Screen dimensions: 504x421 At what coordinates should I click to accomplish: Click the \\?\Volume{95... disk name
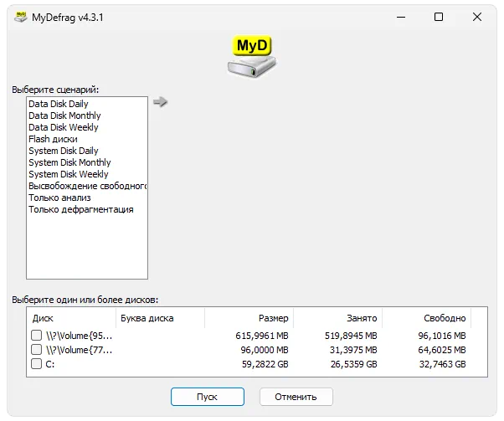(x=79, y=336)
